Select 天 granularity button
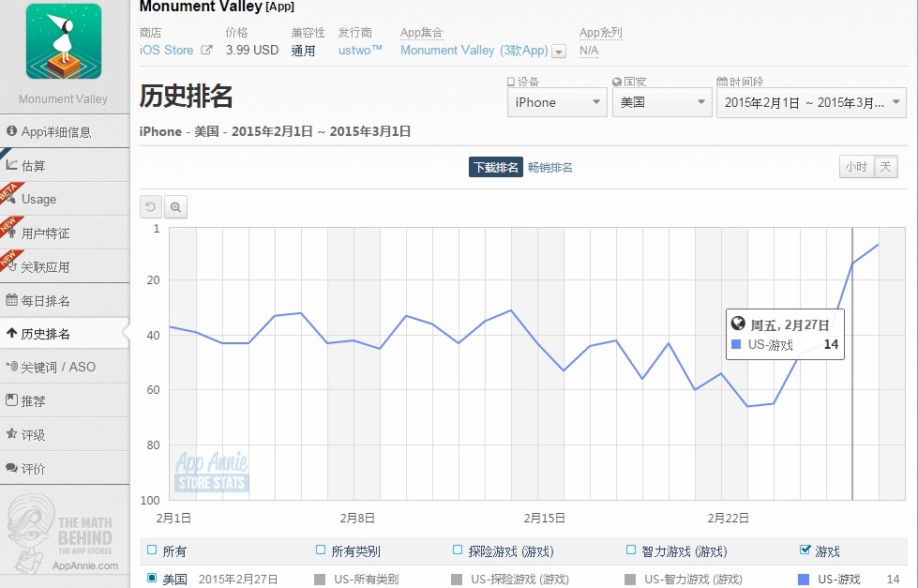 886,167
